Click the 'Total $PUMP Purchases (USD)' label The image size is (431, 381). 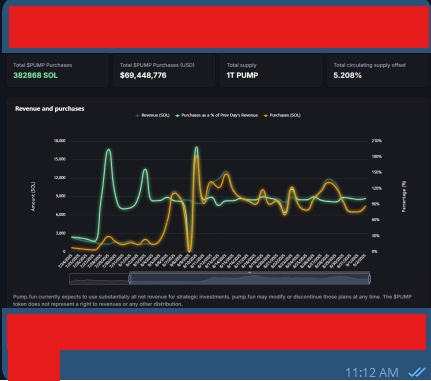click(x=157, y=65)
